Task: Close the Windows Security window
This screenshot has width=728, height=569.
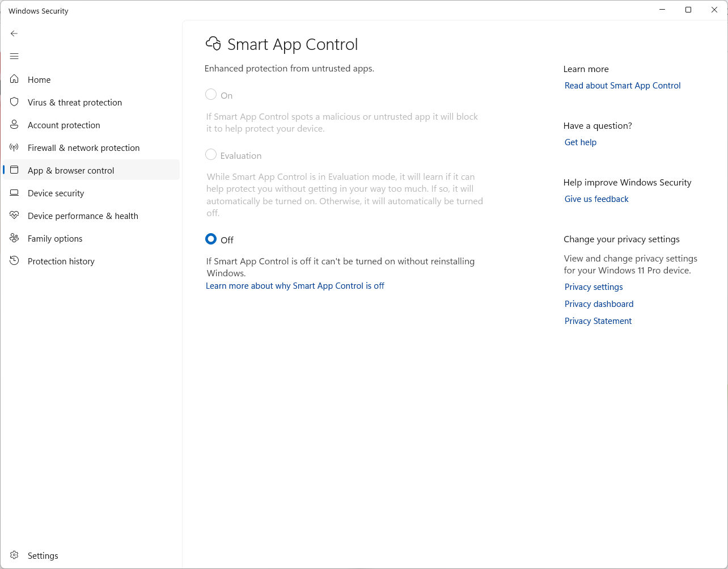Action: (714, 10)
